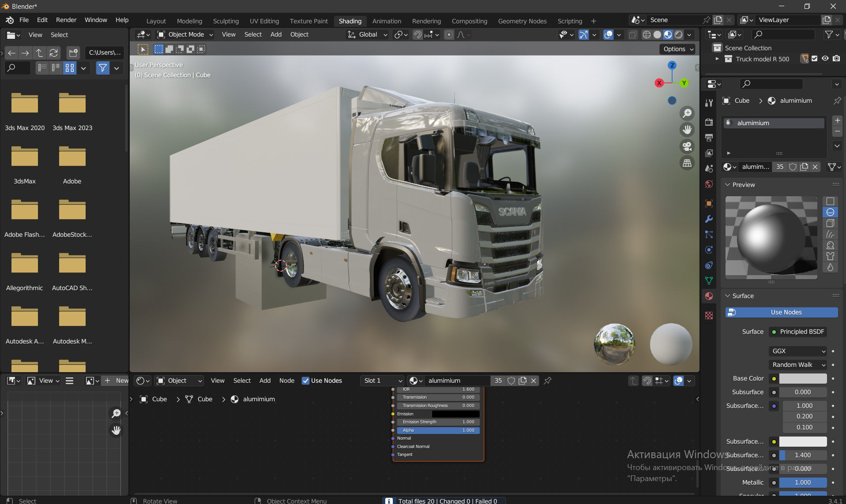This screenshot has height=504, width=846.
Task: Toggle file browser filter button
Action: (x=103, y=68)
